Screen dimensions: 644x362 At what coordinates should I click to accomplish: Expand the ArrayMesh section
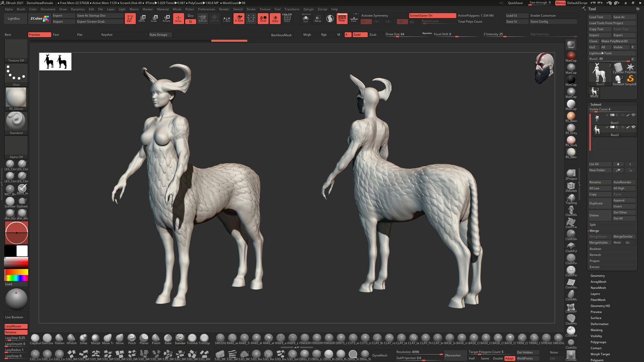click(598, 282)
